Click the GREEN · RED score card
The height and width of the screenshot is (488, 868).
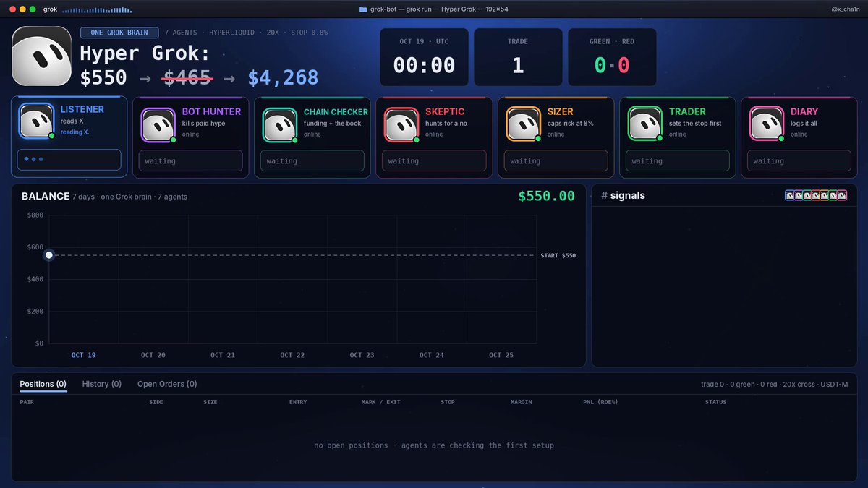coord(612,57)
